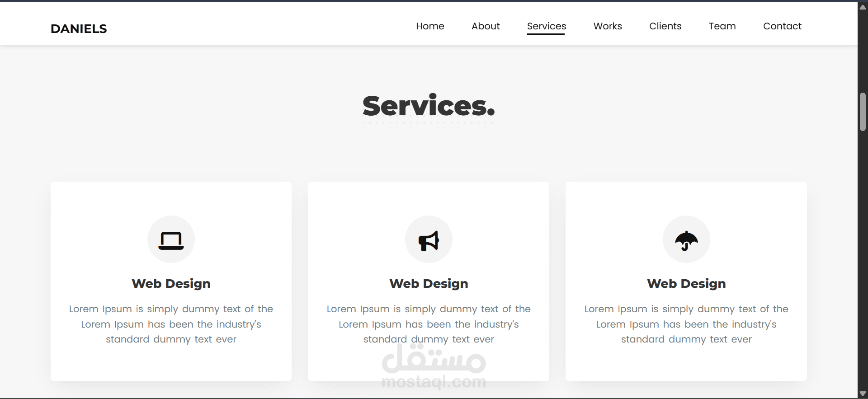Open the Home nav link
The width and height of the screenshot is (868, 399).
[x=430, y=26]
